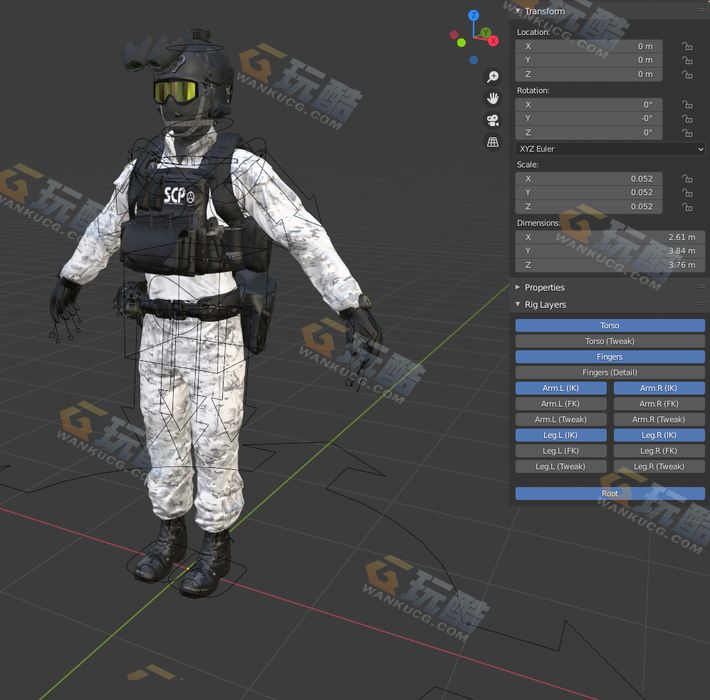Enable the Arm.L (Tweak) layer
The width and height of the screenshot is (710, 700).
click(561, 419)
